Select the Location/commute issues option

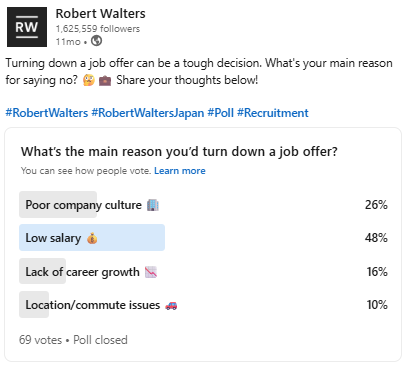coord(204,304)
